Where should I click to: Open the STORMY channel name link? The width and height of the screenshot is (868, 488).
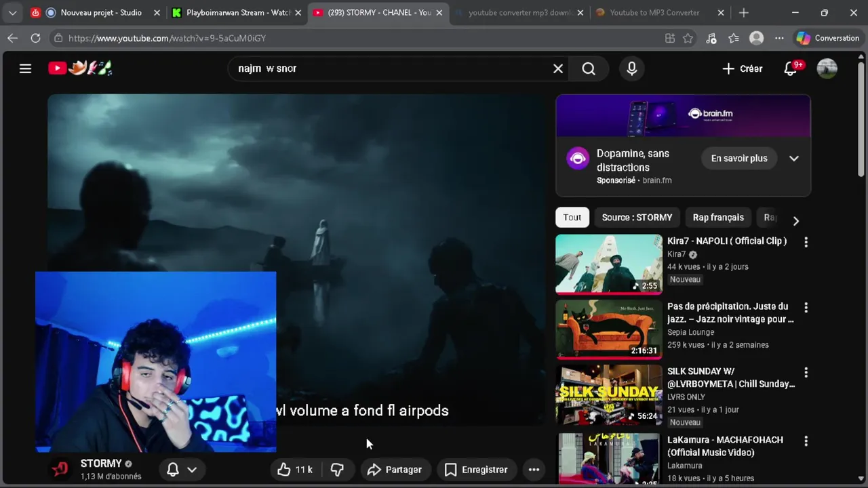coord(101,464)
